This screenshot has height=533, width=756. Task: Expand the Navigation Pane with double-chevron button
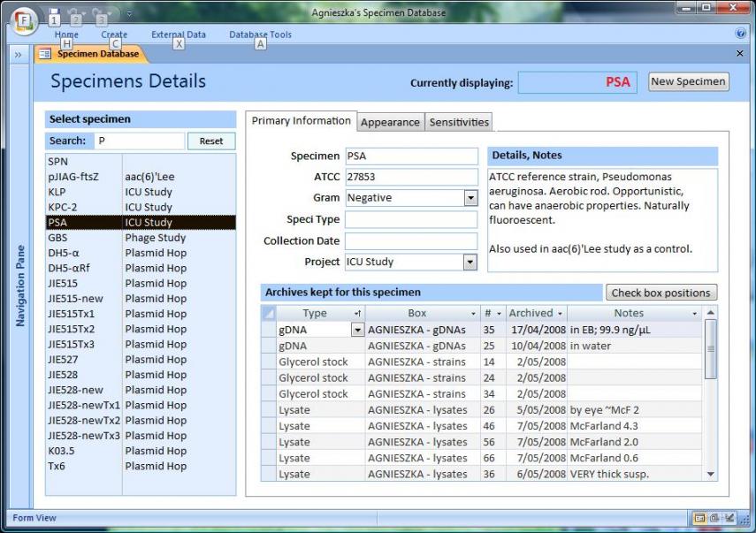pyautogui.click(x=18, y=55)
